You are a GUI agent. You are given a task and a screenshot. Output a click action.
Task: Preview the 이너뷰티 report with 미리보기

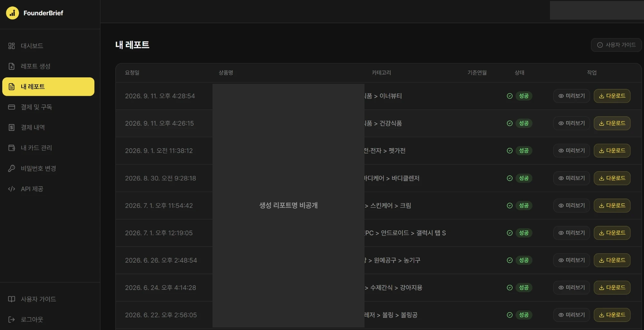click(x=572, y=96)
